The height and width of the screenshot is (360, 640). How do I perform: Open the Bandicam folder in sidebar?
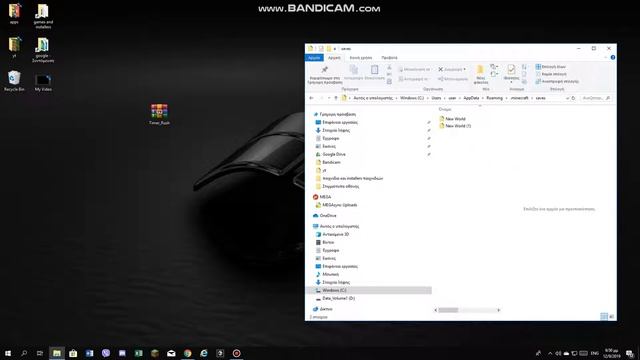pyautogui.click(x=328, y=162)
